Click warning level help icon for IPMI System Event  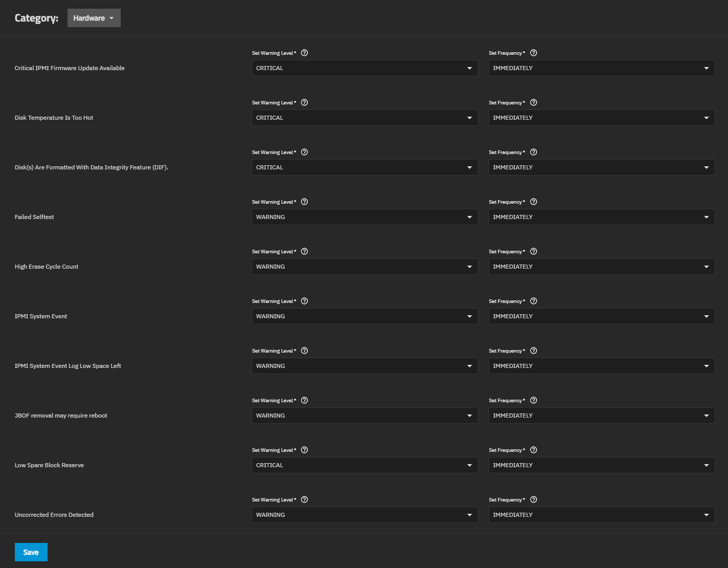click(304, 301)
